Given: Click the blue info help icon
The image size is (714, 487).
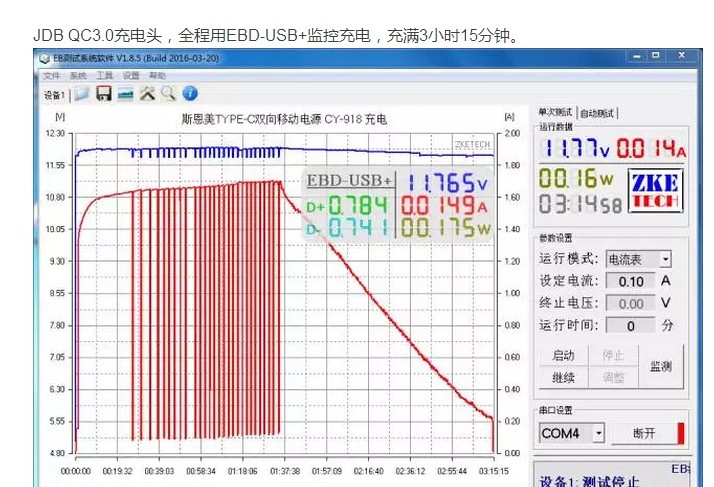Looking at the screenshot, I should coord(189,94).
